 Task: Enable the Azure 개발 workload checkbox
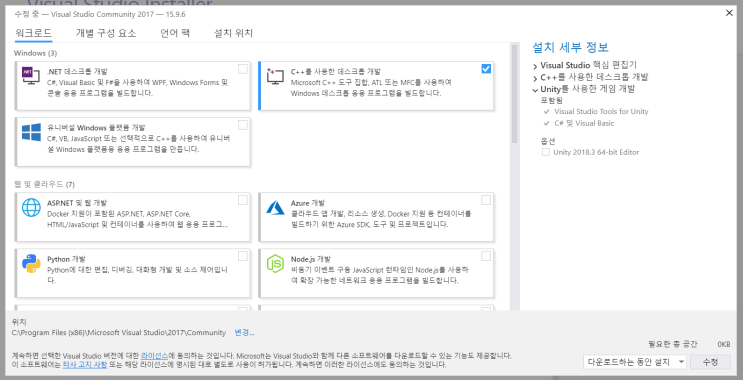(486, 200)
